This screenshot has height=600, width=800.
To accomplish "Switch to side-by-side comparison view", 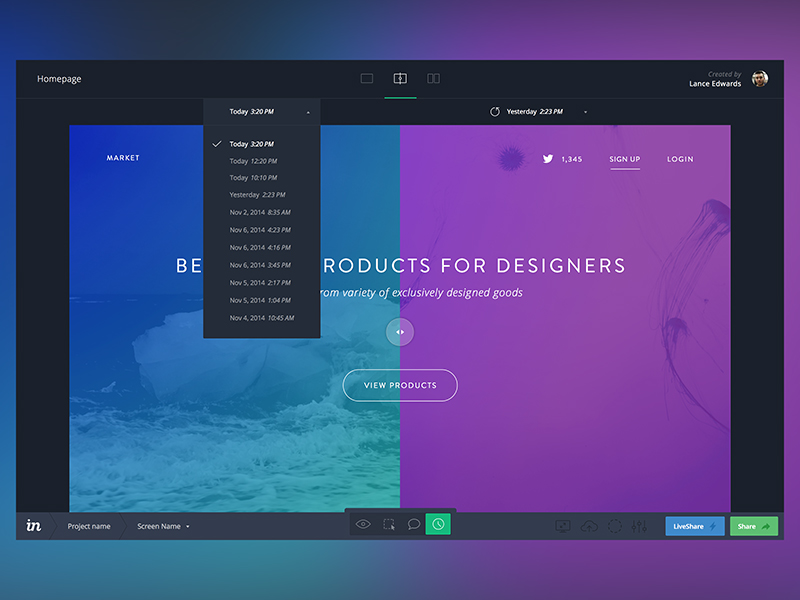I will coord(433,79).
